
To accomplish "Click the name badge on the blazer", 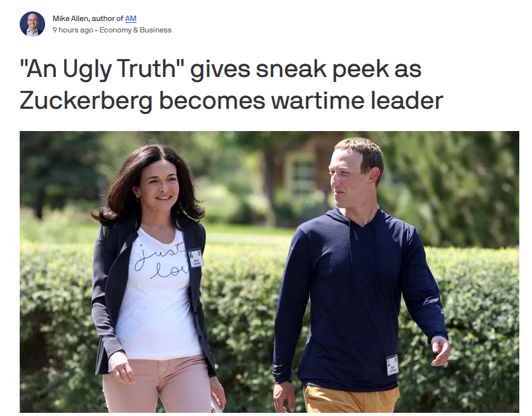I will point(195,258).
